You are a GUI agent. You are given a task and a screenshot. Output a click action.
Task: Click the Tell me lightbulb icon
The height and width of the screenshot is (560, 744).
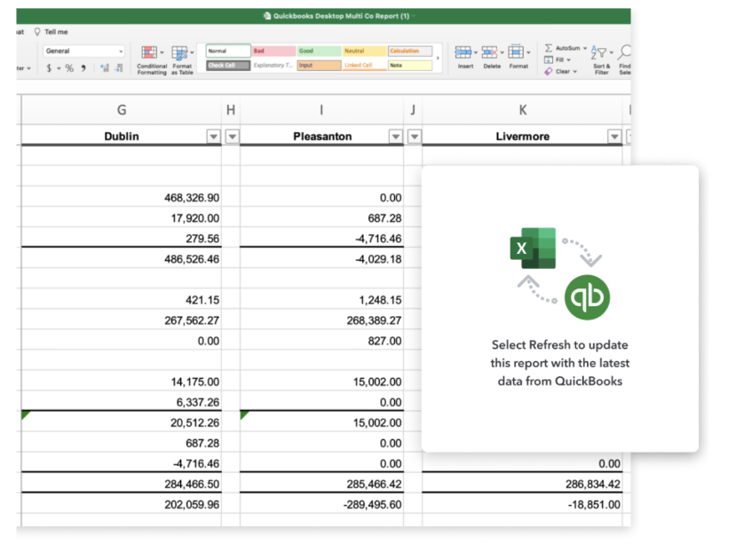[37, 32]
